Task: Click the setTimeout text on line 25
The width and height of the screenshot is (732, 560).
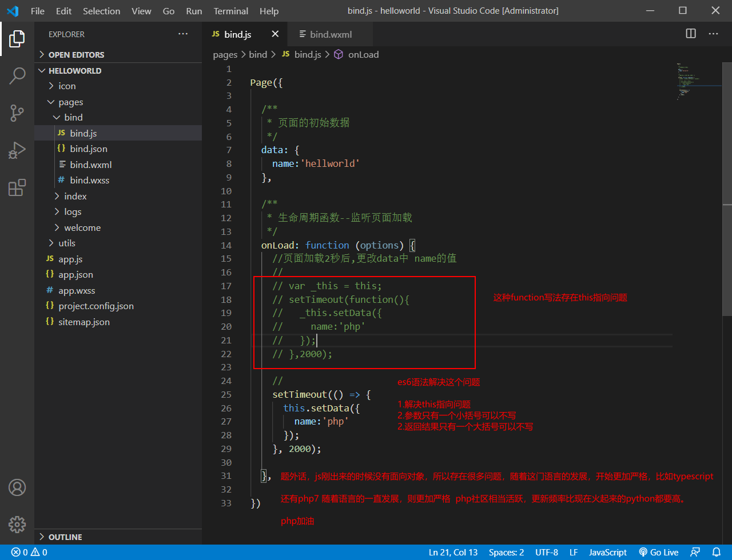Action: pyautogui.click(x=300, y=394)
